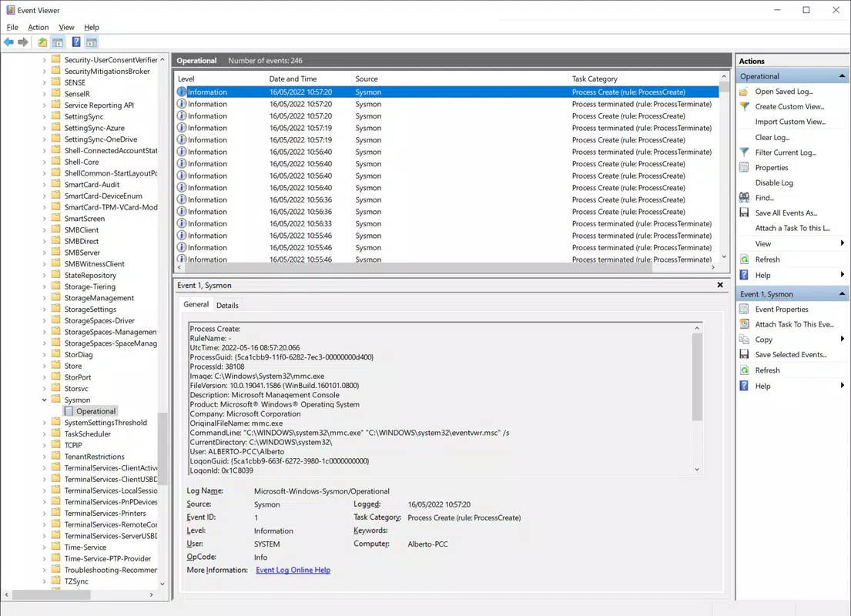Viewport: 851px width, 616px height.
Task: Click the Create Custom View funnel icon
Action: tap(744, 106)
